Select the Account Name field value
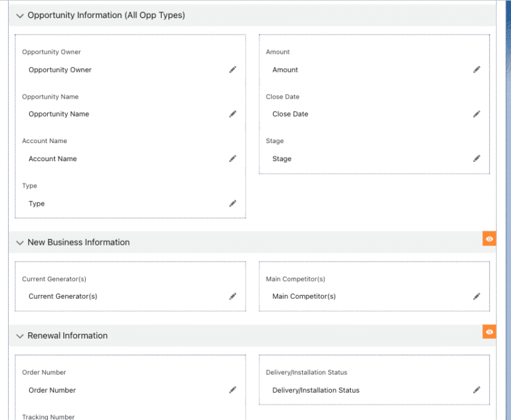This screenshot has width=511, height=420. coord(53,159)
